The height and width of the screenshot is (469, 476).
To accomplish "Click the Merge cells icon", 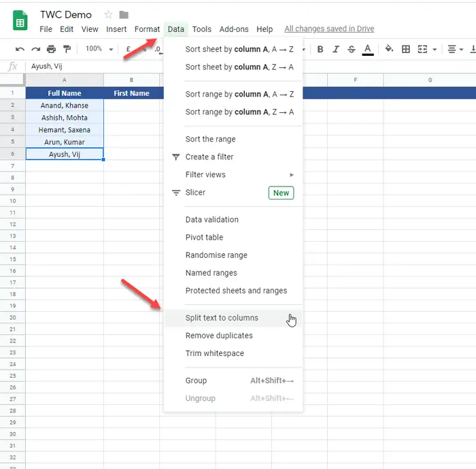I will (x=422, y=49).
